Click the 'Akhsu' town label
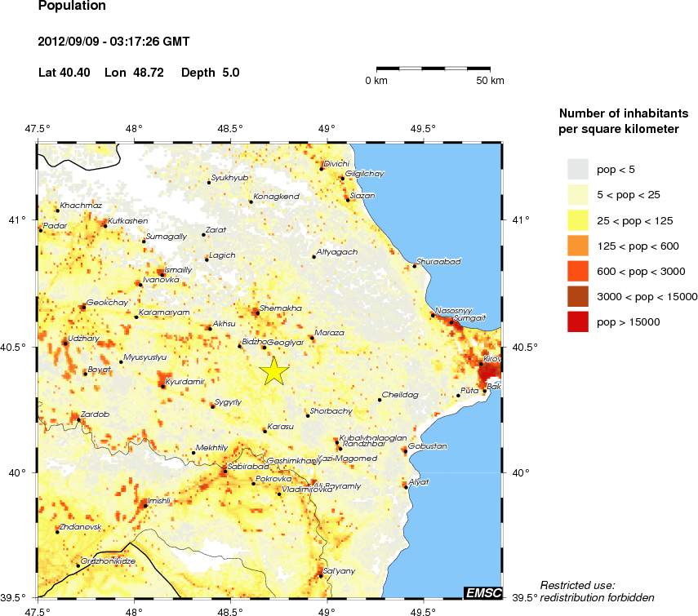698x616 pixels. click(224, 324)
